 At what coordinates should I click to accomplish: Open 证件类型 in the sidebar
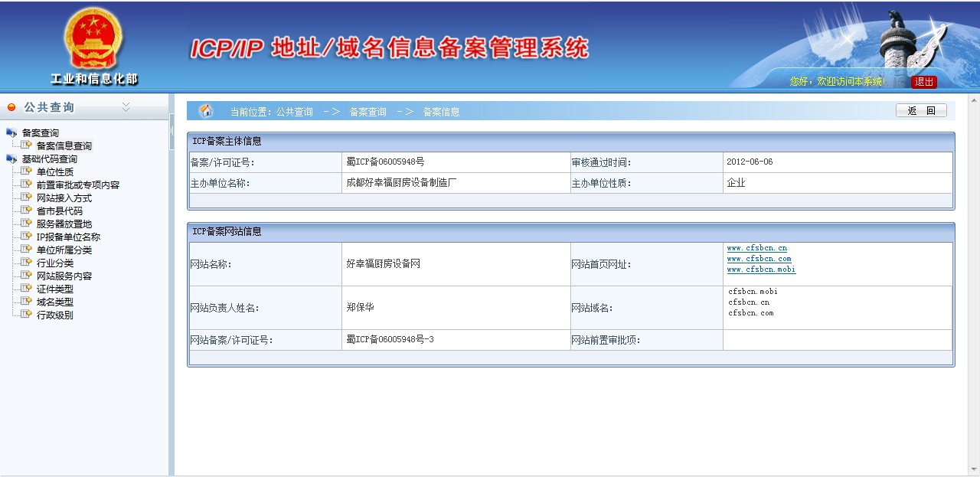coord(55,289)
